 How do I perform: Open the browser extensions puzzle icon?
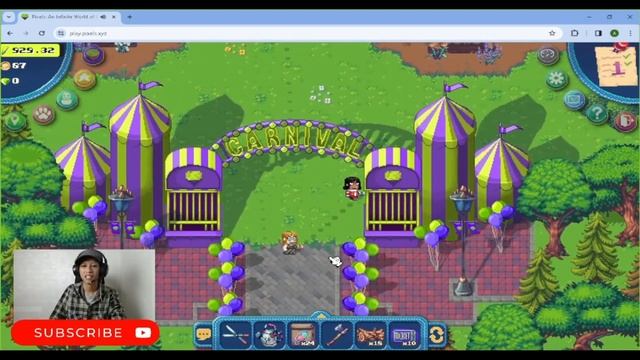(x=575, y=33)
